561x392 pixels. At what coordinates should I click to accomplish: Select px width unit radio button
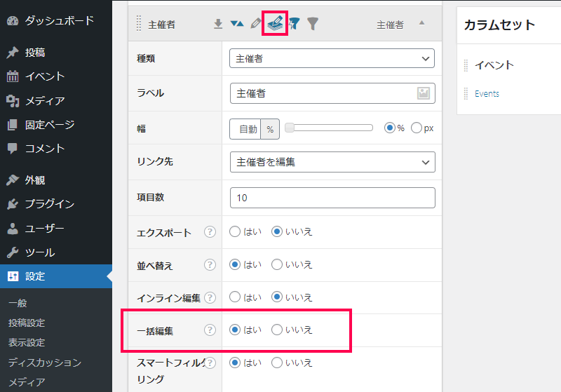tap(416, 128)
